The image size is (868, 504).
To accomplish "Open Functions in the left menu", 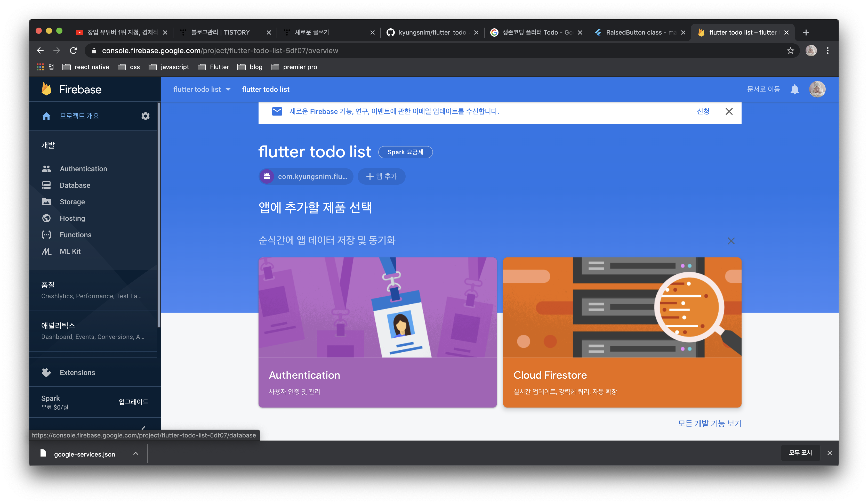I will click(75, 235).
